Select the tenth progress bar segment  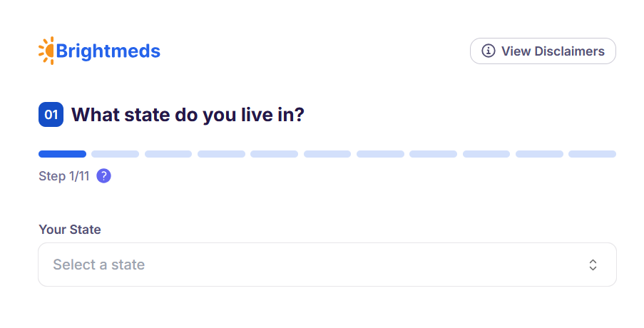click(539, 154)
